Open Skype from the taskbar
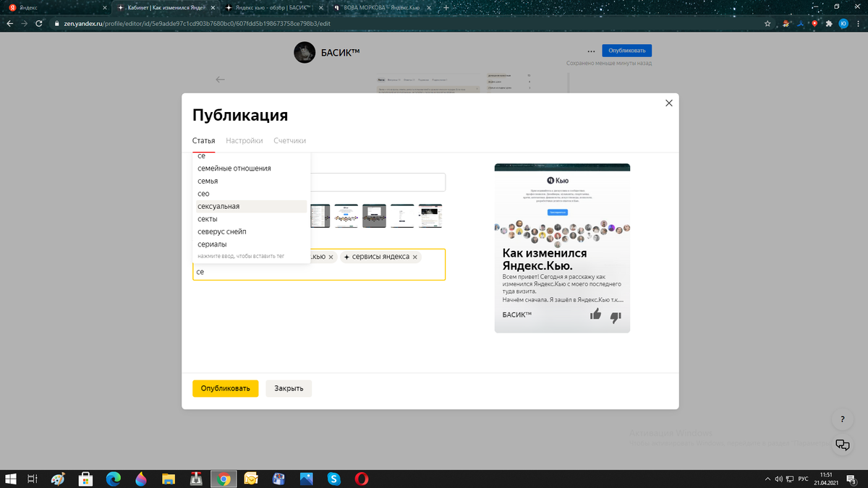Viewport: 868px width, 488px height. pos(334,479)
